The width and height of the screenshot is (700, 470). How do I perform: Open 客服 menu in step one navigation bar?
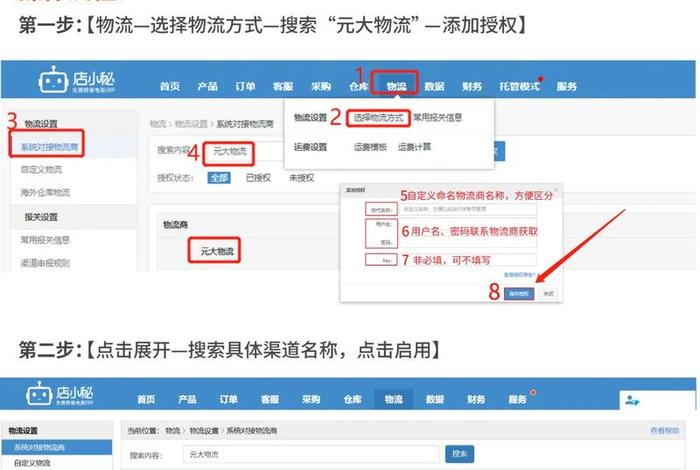[x=283, y=87]
